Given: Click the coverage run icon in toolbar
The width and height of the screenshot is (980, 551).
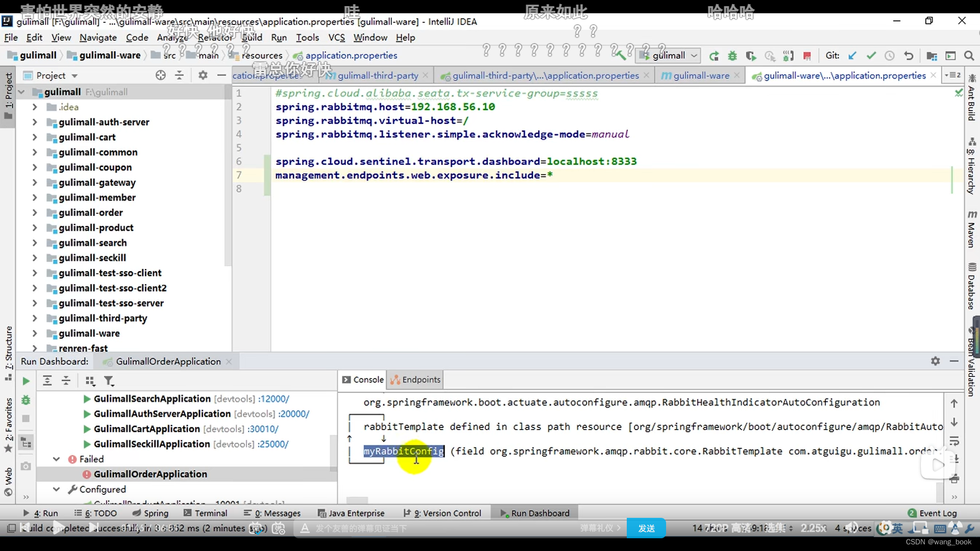Looking at the screenshot, I should pyautogui.click(x=751, y=56).
